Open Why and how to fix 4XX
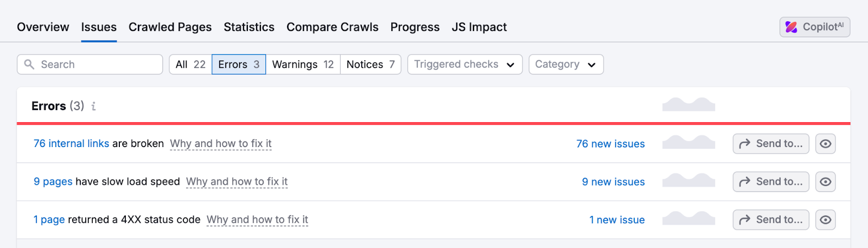The height and width of the screenshot is (248, 868). (x=257, y=220)
